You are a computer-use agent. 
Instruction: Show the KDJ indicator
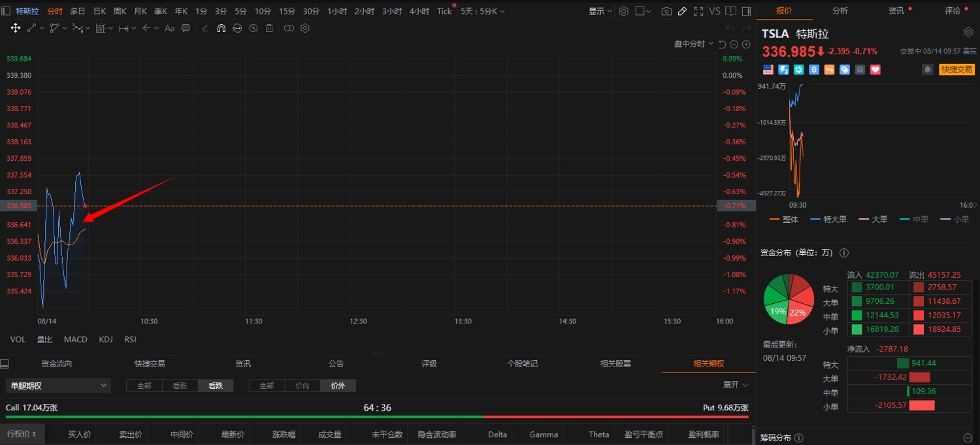click(106, 339)
